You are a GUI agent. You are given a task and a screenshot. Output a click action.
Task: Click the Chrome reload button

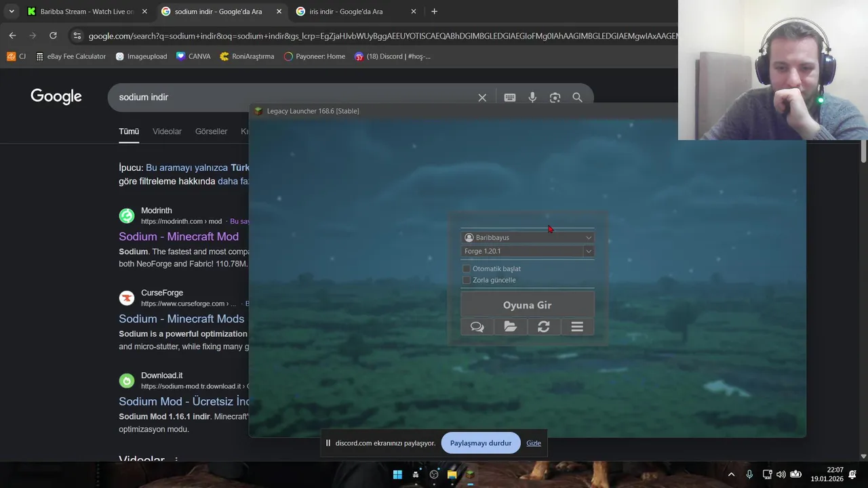[53, 35]
